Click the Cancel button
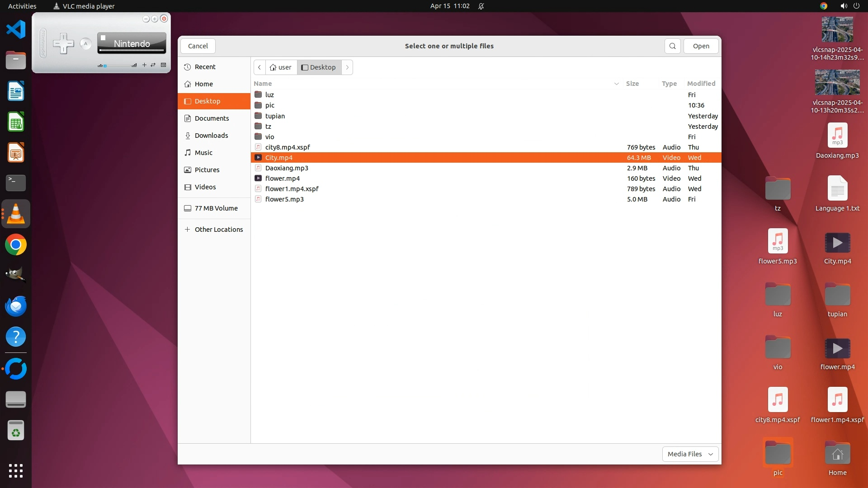 [x=198, y=46]
